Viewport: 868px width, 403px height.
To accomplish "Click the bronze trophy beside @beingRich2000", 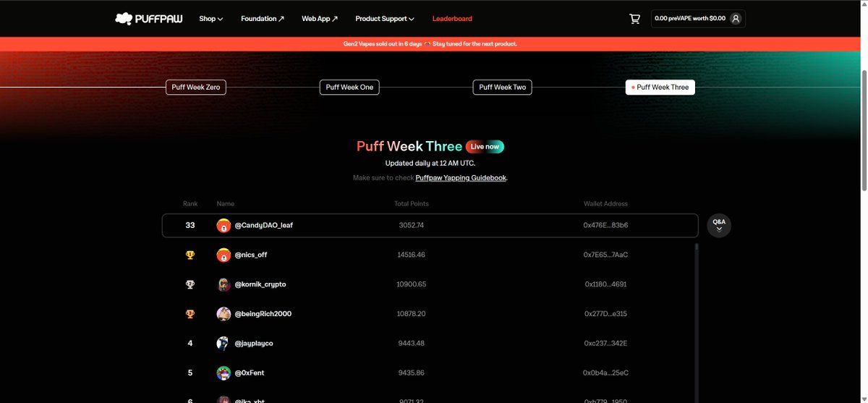I will (x=190, y=314).
